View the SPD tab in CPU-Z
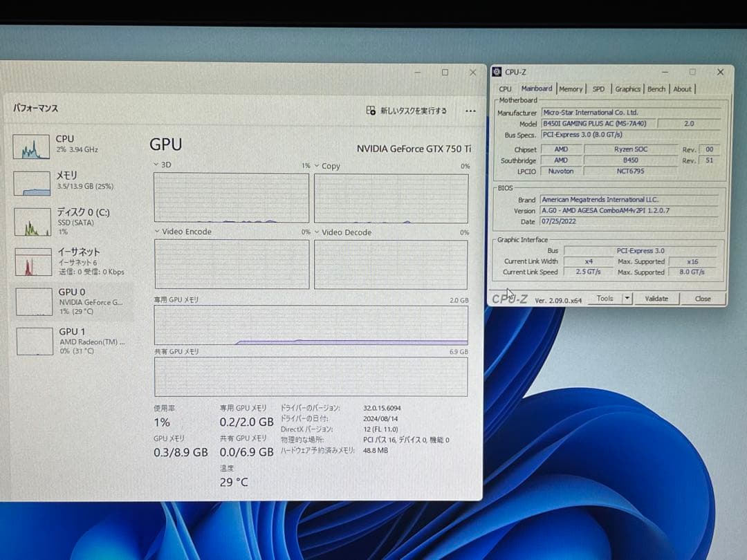The width and height of the screenshot is (747, 560). click(598, 88)
